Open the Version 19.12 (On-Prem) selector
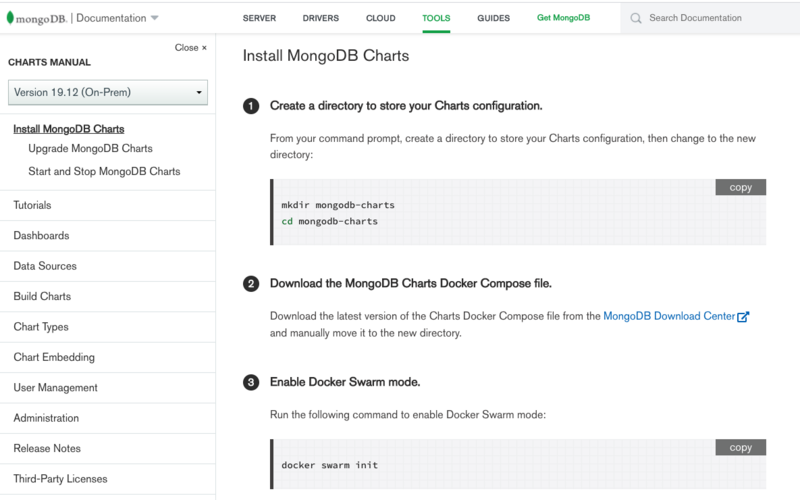This screenshot has width=800, height=500. pos(108,92)
